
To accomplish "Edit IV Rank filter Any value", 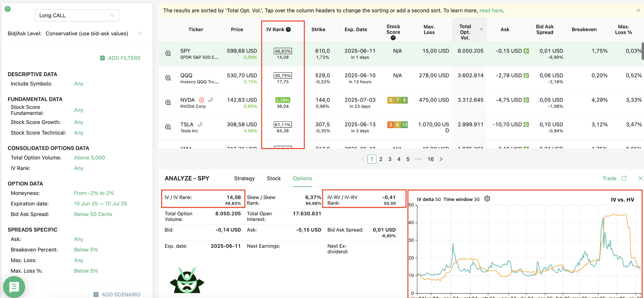I will (x=79, y=168).
